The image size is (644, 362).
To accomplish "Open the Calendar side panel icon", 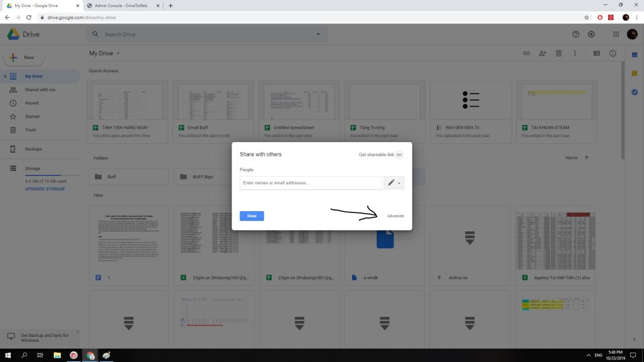I will pyautogui.click(x=635, y=55).
